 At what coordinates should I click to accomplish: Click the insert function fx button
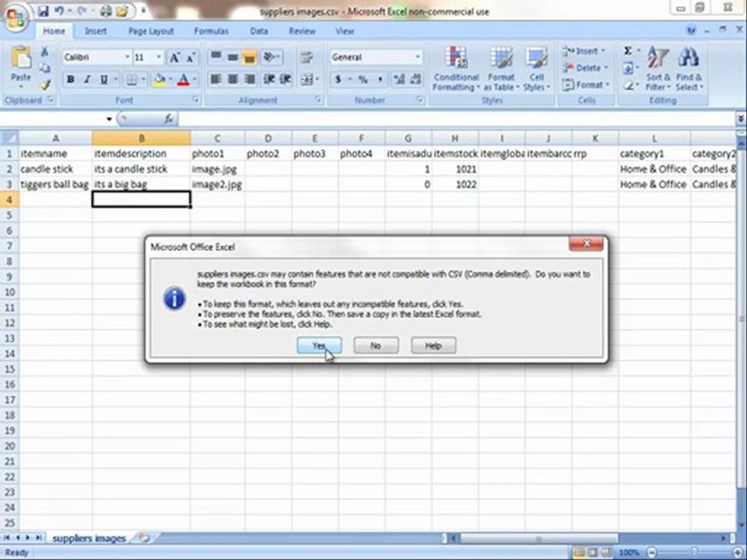(x=168, y=119)
